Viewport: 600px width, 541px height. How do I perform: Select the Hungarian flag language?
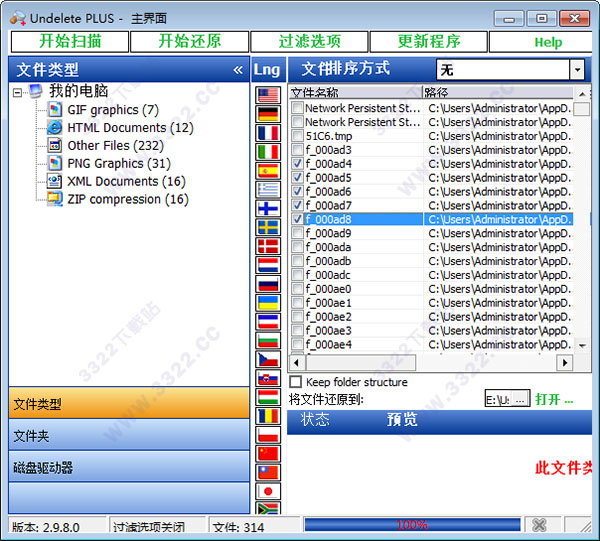268,397
